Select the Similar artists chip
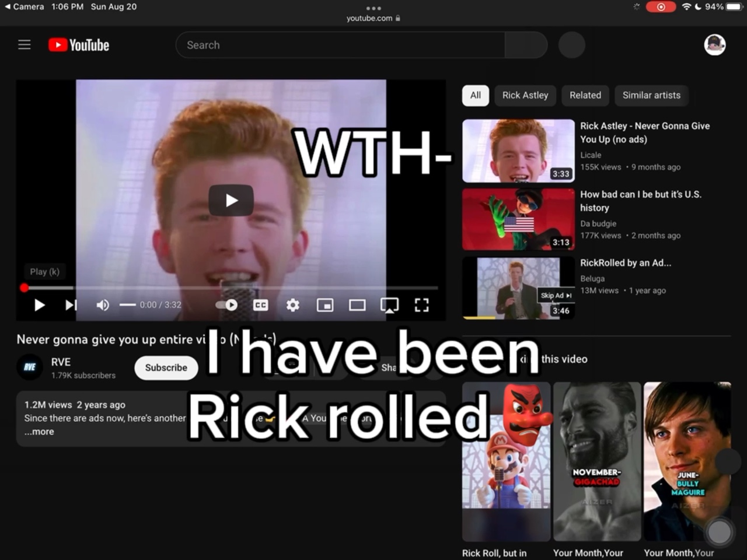This screenshot has height=560, width=747. click(651, 95)
